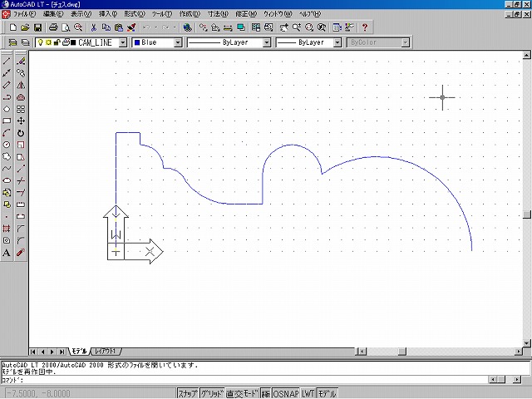Click into the コマンド: command line input
532x399 pixels.
(x=244, y=380)
